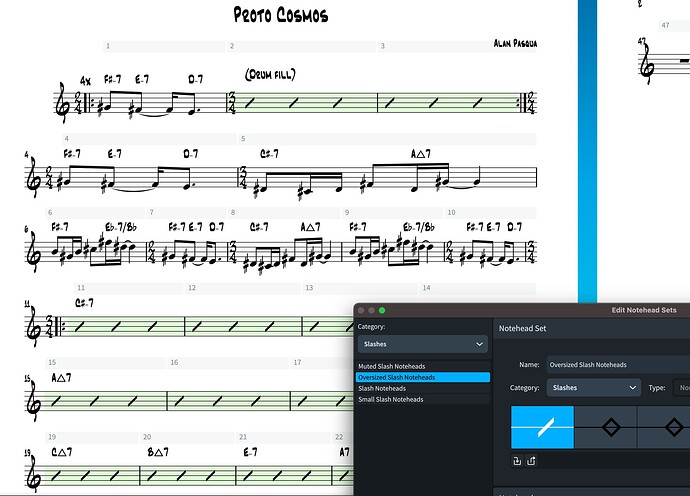
Task: Click the B△7 chord symbol at bar 20
Action: (x=158, y=452)
